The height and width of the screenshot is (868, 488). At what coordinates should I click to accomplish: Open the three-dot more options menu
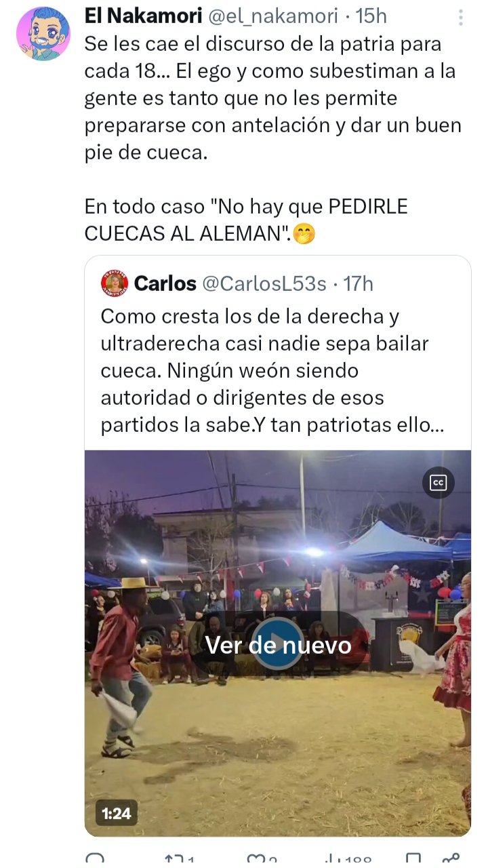coord(461,18)
